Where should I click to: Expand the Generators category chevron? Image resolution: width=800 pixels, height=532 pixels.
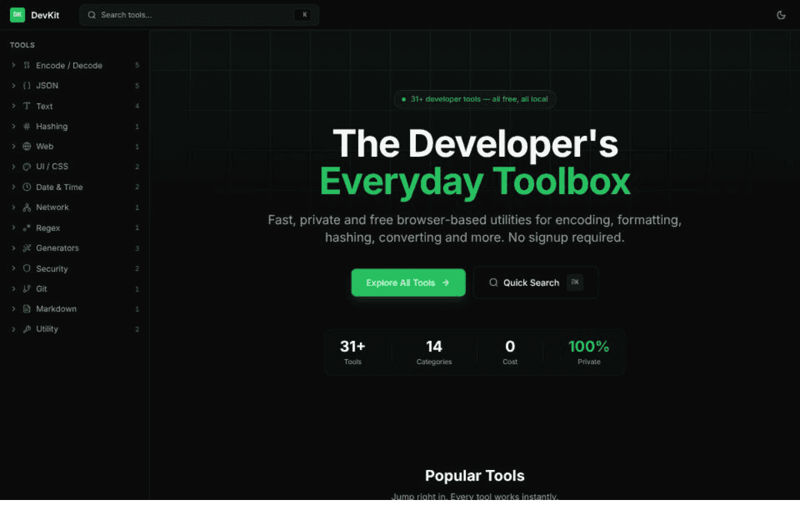[13, 248]
